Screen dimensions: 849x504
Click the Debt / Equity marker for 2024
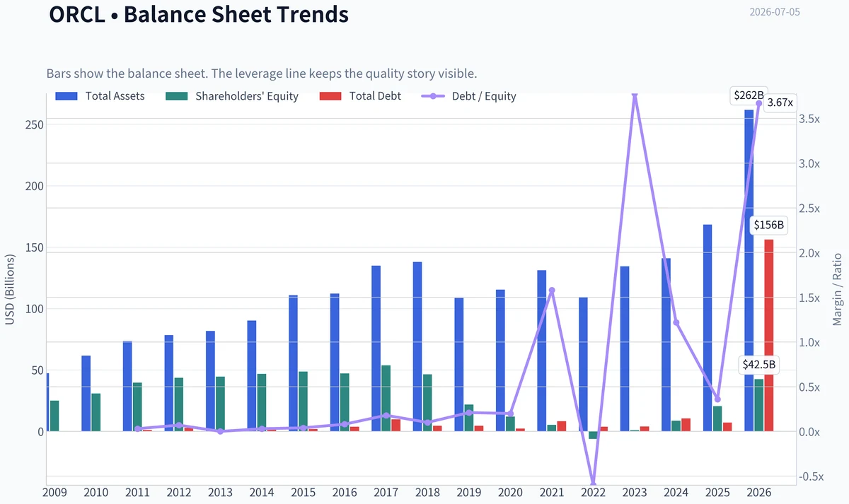pyautogui.click(x=676, y=322)
